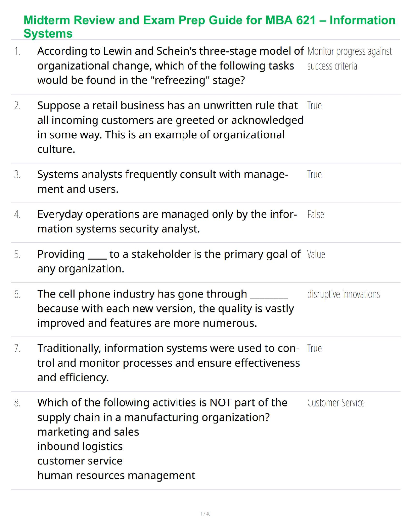This screenshot has width=411, height=532.
Task: Click the "inbound logistics" option
Action: [80, 446]
